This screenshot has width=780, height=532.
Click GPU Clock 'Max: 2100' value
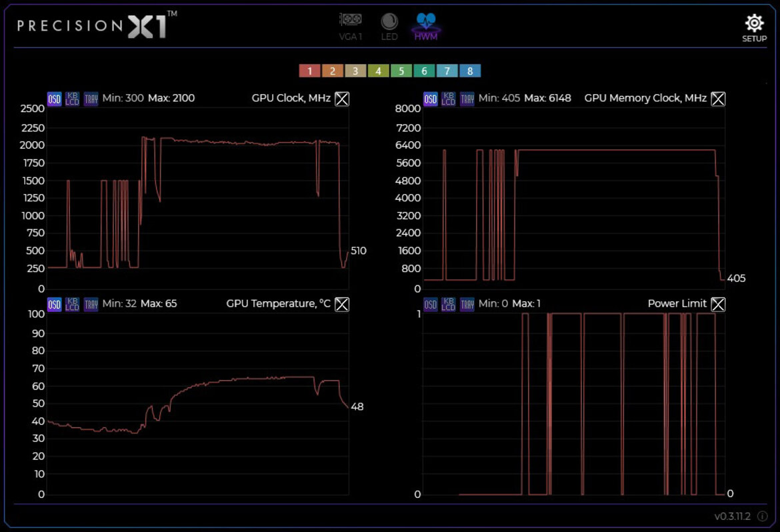(171, 98)
